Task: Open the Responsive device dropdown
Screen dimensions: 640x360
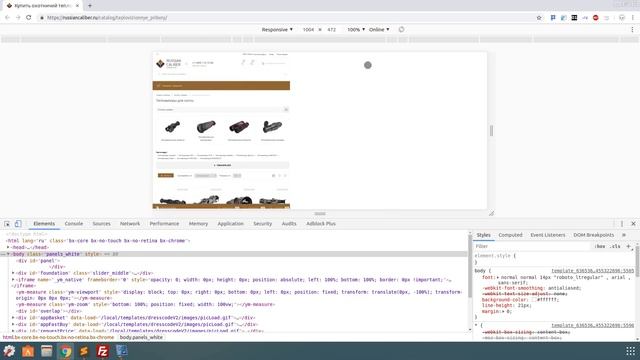Action: click(x=277, y=29)
